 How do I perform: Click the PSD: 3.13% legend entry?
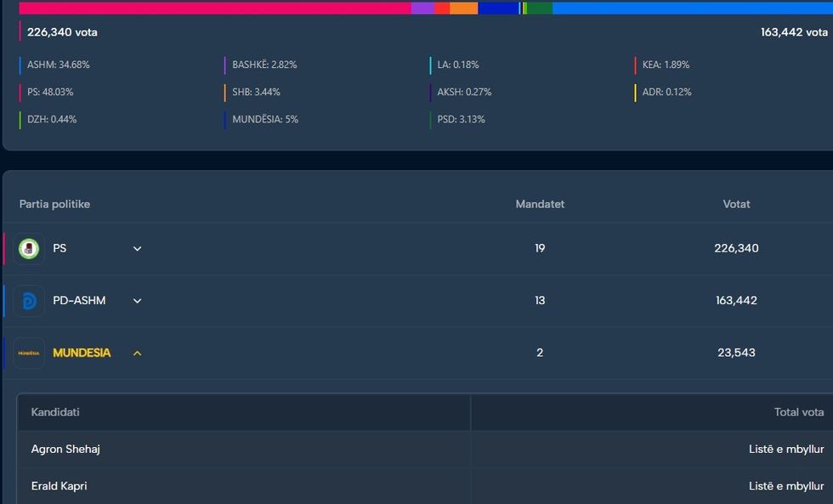(x=461, y=119)
